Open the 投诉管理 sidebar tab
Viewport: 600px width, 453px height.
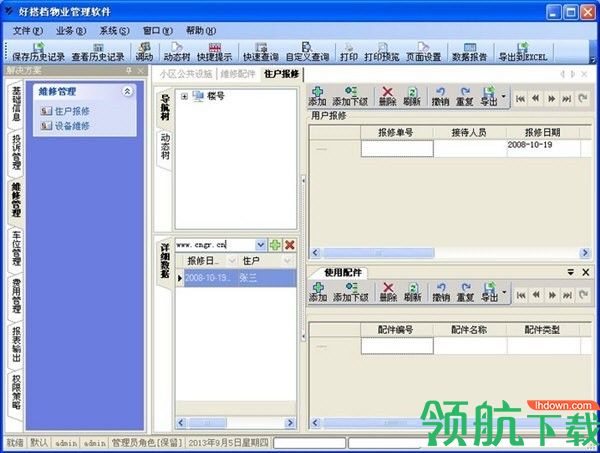pos(16,152)
